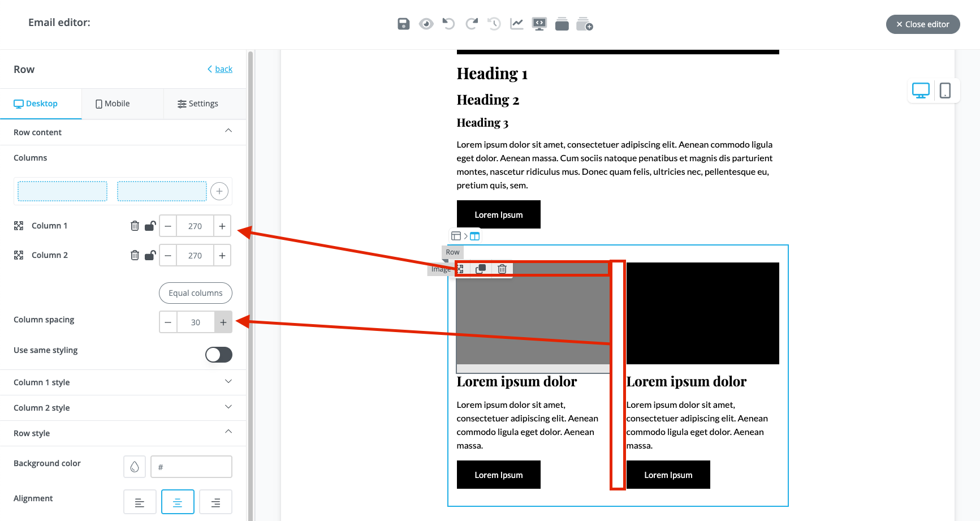
Task: Align row content to the left
Action: 140,502
